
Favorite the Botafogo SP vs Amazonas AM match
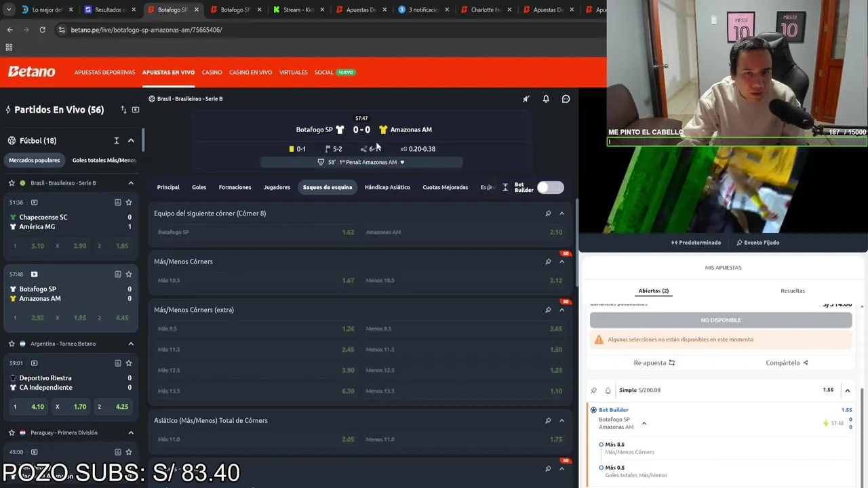[x=129, y=274]
